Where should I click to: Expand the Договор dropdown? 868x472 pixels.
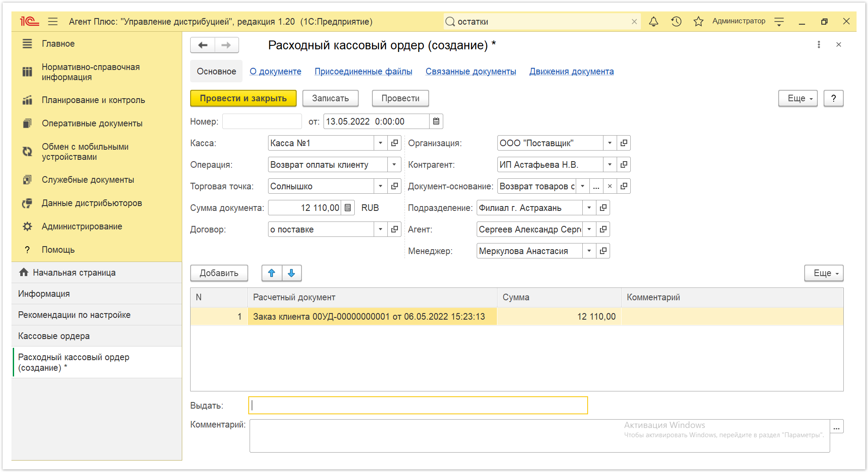pyautogui.click(x=380, y=229)
